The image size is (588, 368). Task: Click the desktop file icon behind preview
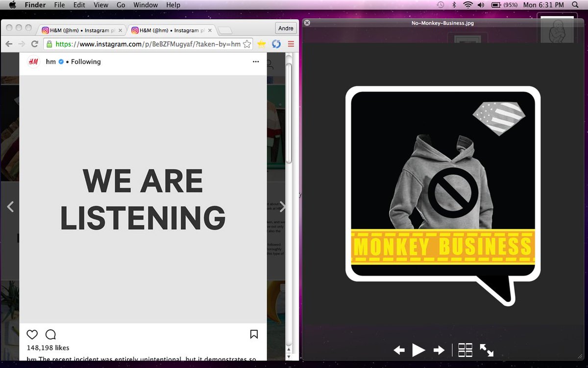[557, 29]
